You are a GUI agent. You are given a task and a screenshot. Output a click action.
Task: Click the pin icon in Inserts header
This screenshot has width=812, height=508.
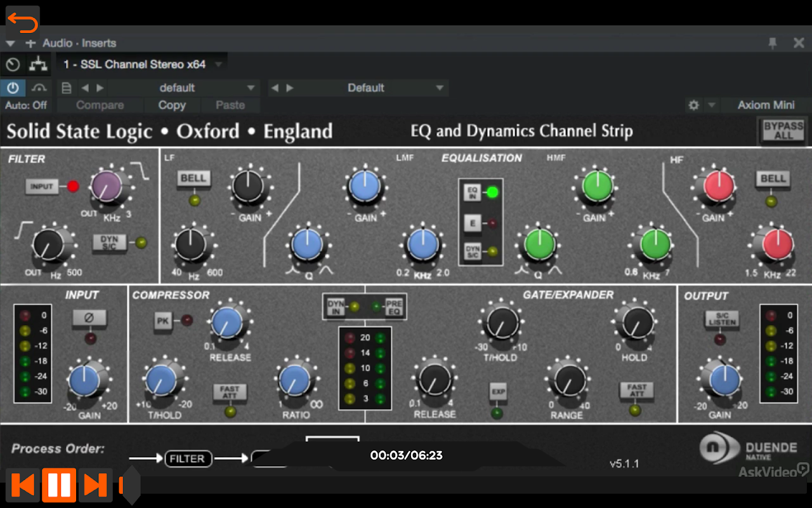pos(772,43)
